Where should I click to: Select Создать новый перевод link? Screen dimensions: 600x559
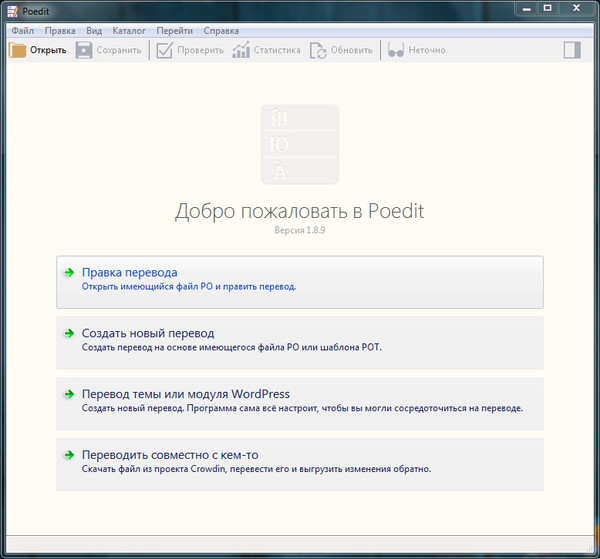(x=148, y=333)
